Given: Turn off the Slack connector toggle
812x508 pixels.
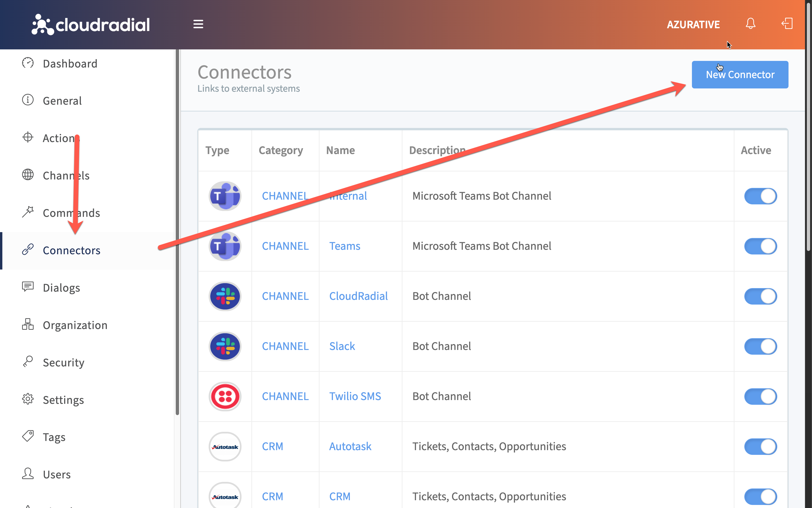Looking at the screenshot, I should pyautogui.click(x=761, y=346).
